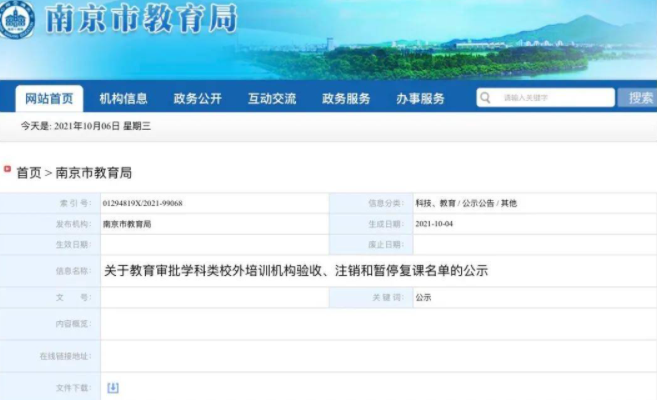Screen dimensions: 657x400
Task: Click the magnifier icon in search box
Action: pyautogui.click(x=485, y=98)
